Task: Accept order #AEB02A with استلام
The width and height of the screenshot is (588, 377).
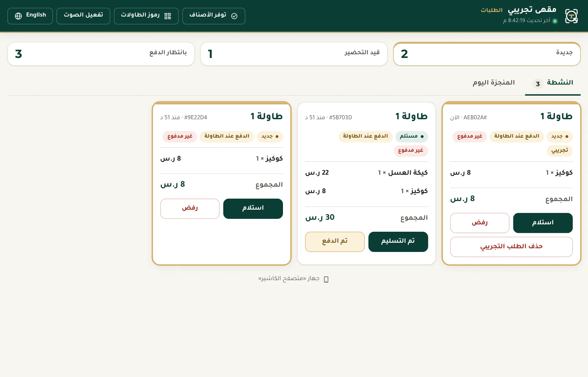Action: (543, 223)
